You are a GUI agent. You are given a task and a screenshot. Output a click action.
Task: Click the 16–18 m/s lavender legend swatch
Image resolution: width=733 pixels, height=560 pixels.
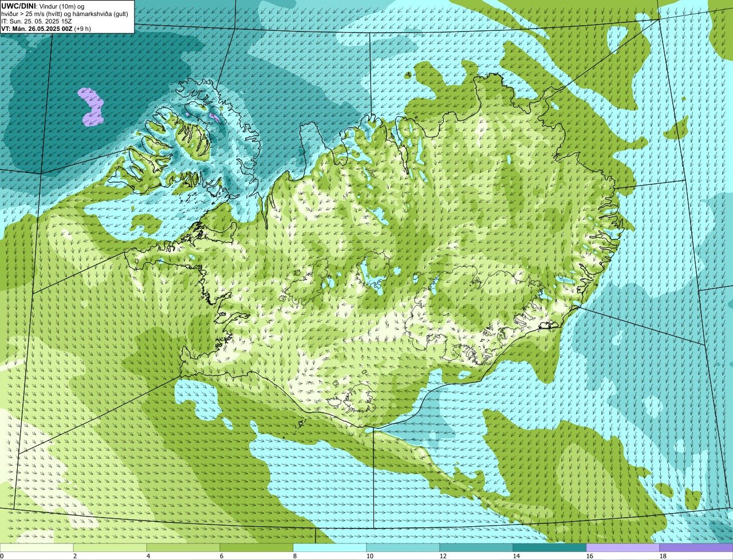pyautogui.click(x=623, y=548)
